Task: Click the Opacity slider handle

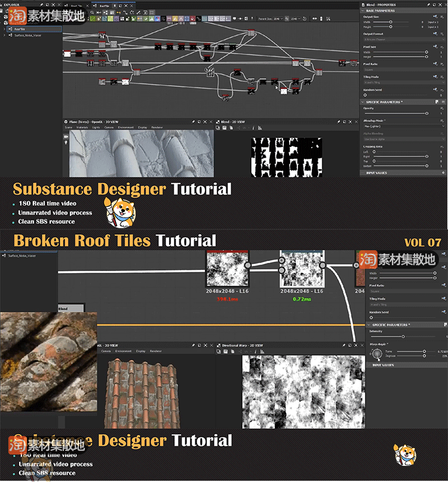Action: coord(426,113)
